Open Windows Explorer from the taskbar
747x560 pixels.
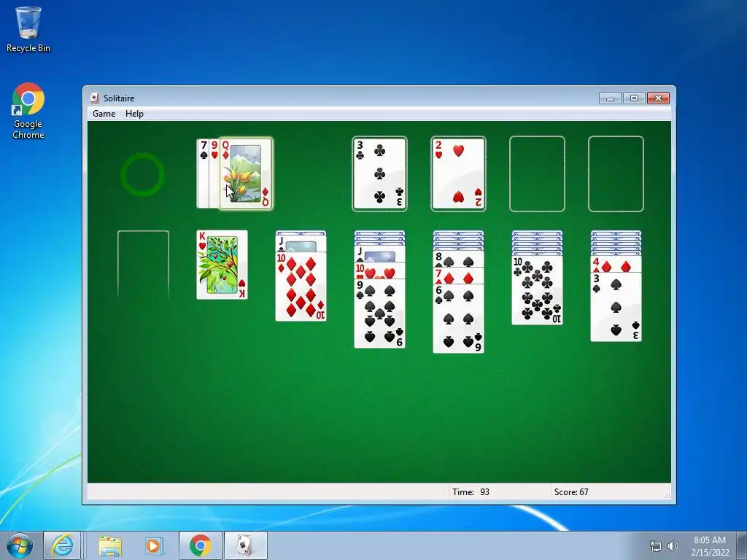[110, 545]
